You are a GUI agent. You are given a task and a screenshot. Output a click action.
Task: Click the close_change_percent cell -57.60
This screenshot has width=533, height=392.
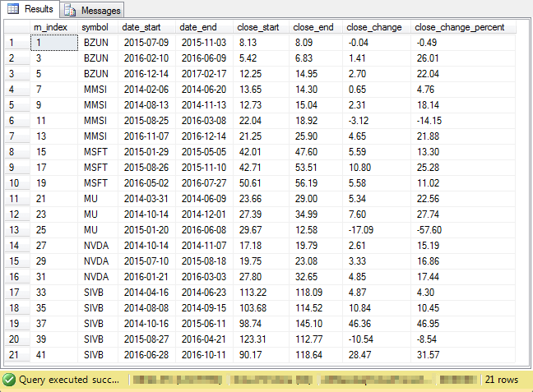click(463, 230)
